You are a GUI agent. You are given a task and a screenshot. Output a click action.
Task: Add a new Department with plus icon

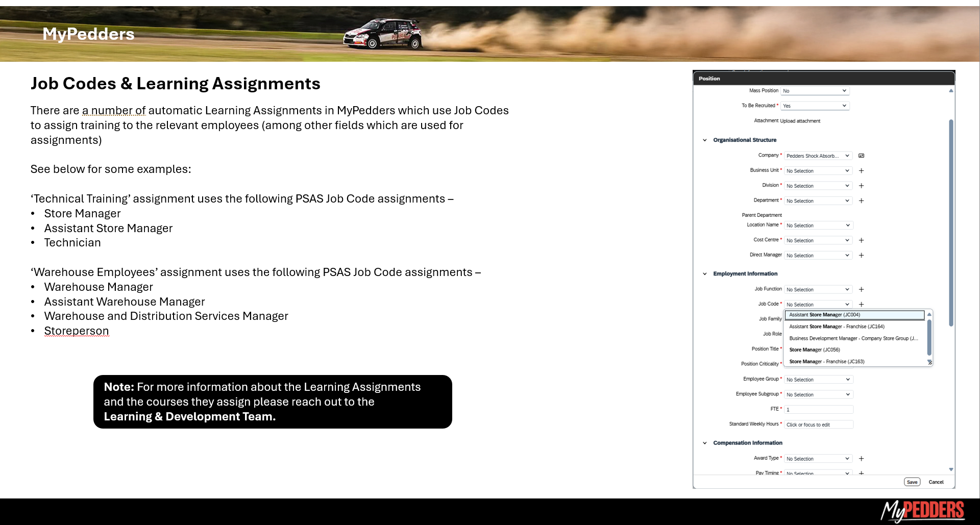click(x=861, y=201)
